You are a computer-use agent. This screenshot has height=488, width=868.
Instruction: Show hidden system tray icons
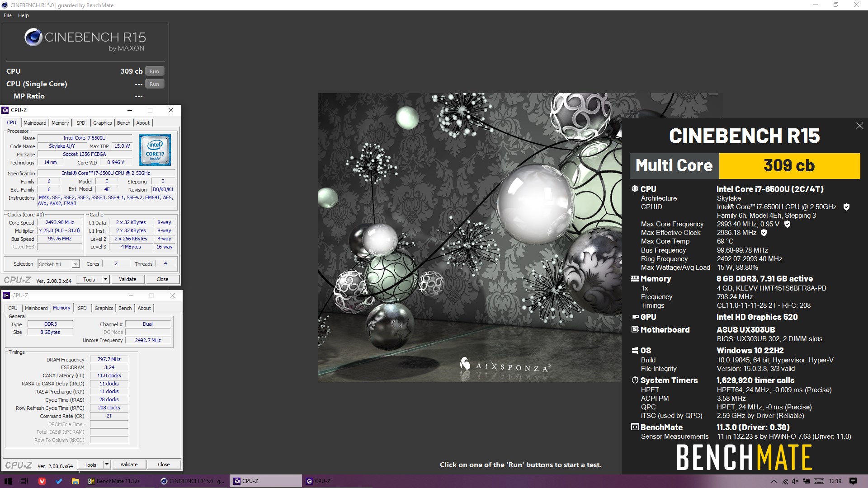click(774, 481)
